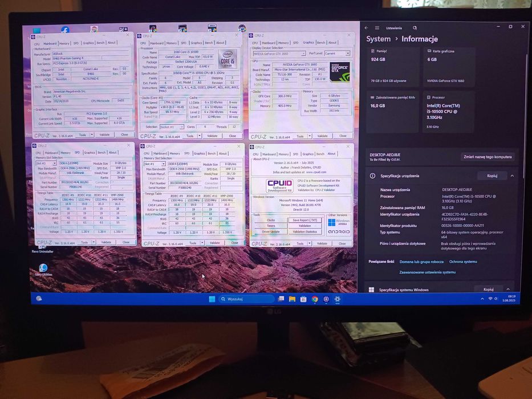The height and width of the screenshot is (399, 532).
Task: Open the Zainstalowana pamięć RAM 16,0 GB card
Action: 393,112
